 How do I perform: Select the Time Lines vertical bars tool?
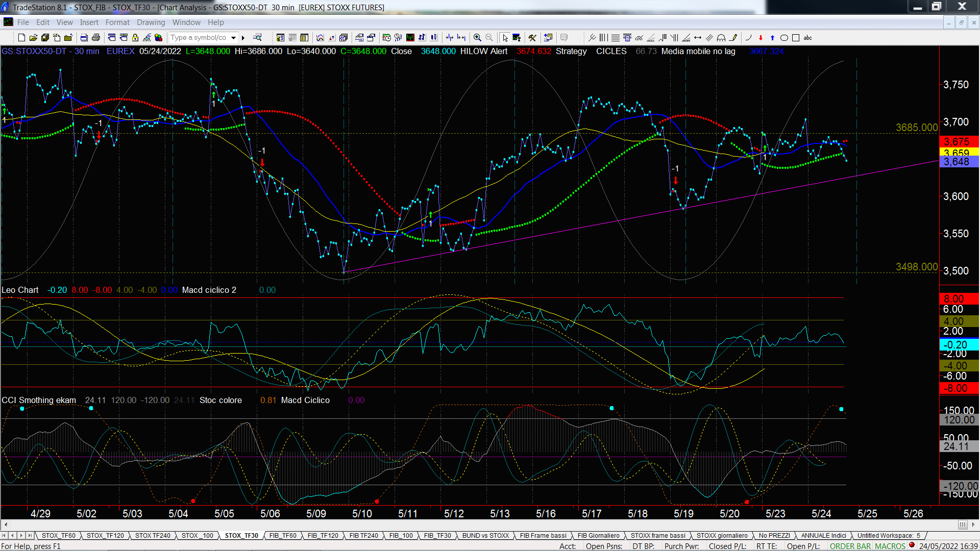pos(603,38)
